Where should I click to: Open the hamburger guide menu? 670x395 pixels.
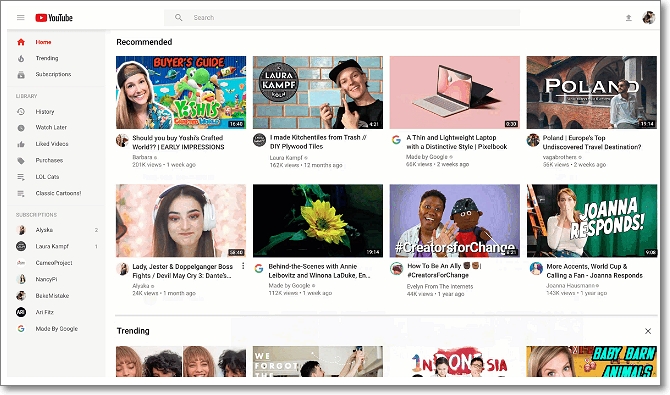coord(21,18)
